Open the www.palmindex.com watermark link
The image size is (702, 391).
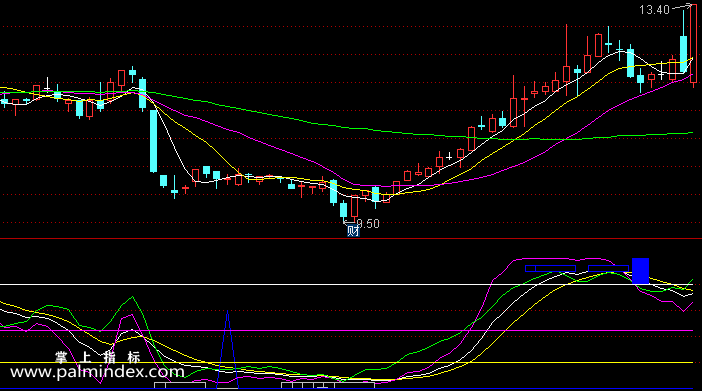click(x=97, y=372)
